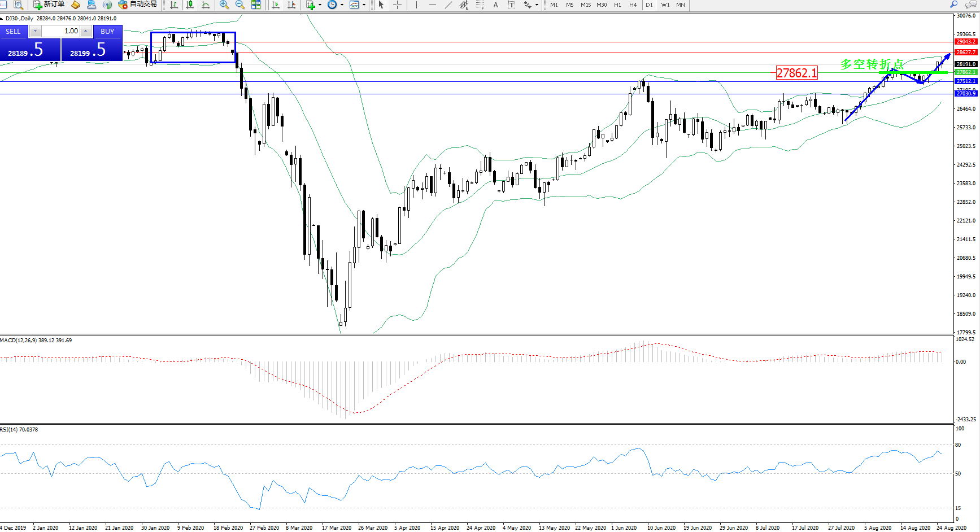This screenshot has width=980, height=532.
Task: Select the crosshair cursor tool
Action: [x=398, y=5]
